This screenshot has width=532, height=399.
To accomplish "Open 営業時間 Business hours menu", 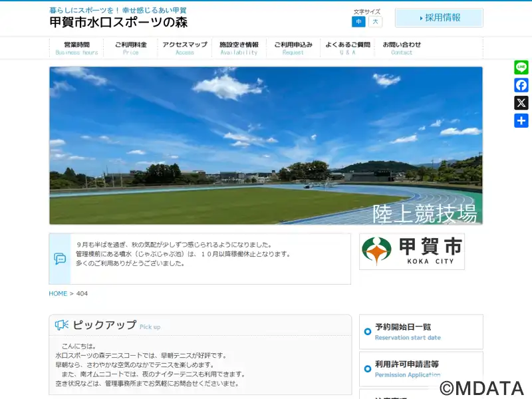I will [x=76, y=48].
